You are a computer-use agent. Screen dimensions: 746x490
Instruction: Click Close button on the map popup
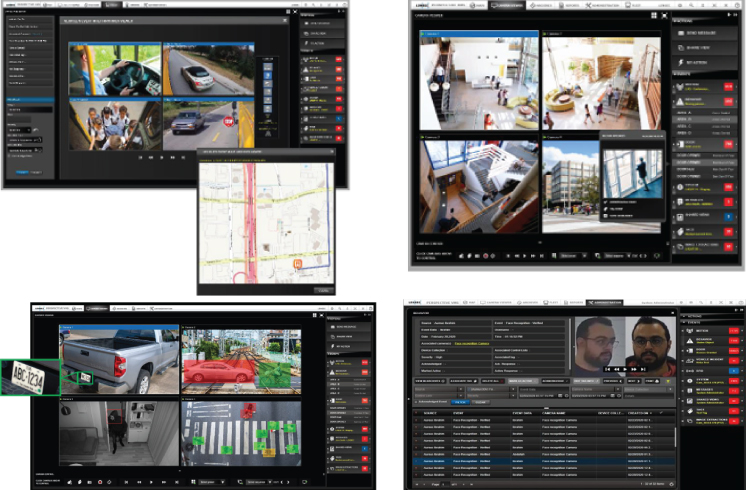coord(323,288)
